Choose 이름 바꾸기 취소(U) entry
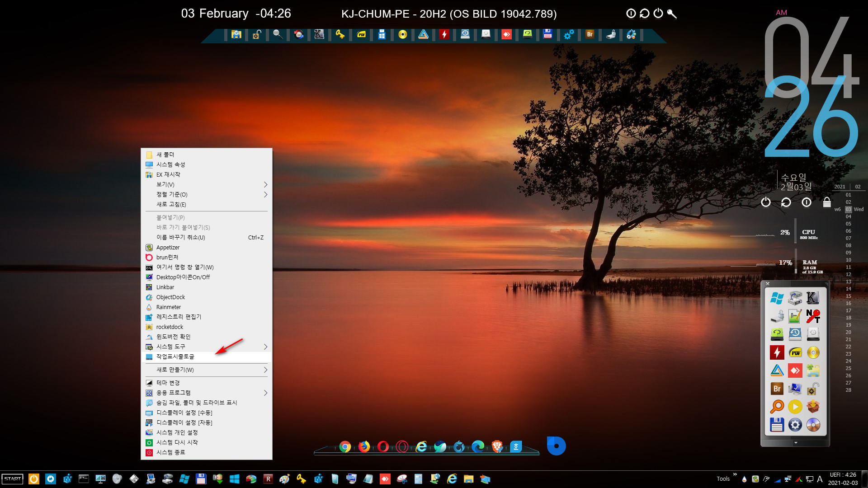Image resolution: width=868 pixels, height=488 pixels. (207, 237)
